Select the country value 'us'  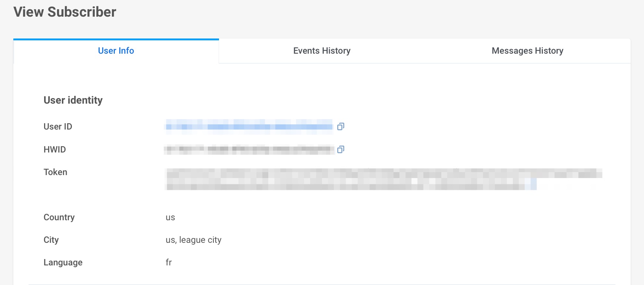point(170,217)
